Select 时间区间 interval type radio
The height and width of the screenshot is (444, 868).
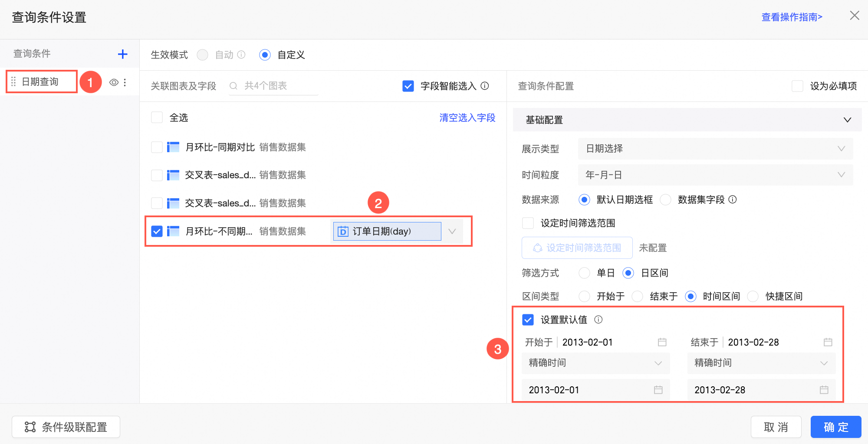point(690,296)
